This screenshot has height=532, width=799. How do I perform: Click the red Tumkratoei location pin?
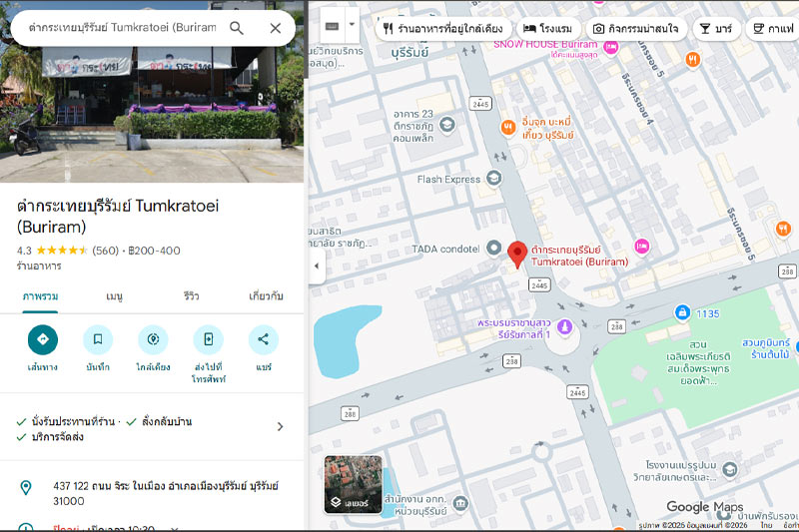[516, 256]
